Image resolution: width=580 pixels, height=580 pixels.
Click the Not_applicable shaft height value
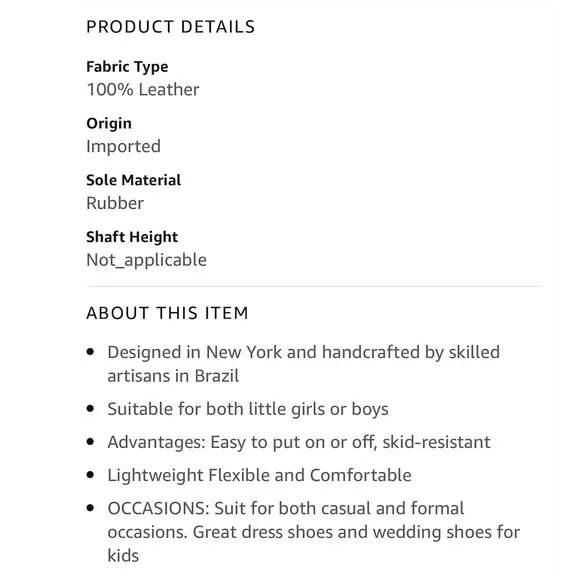146,260
